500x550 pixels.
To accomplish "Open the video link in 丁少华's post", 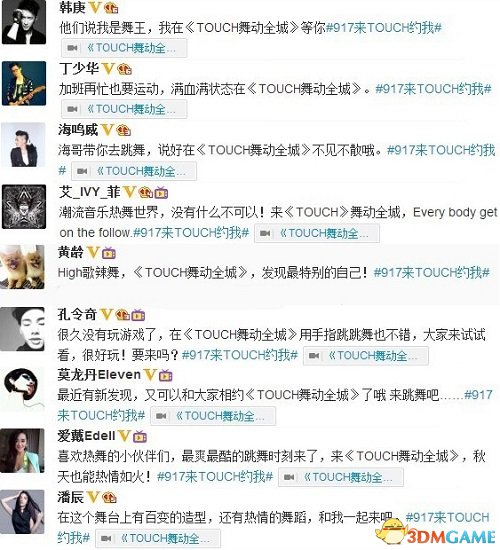I will point(124,109).
